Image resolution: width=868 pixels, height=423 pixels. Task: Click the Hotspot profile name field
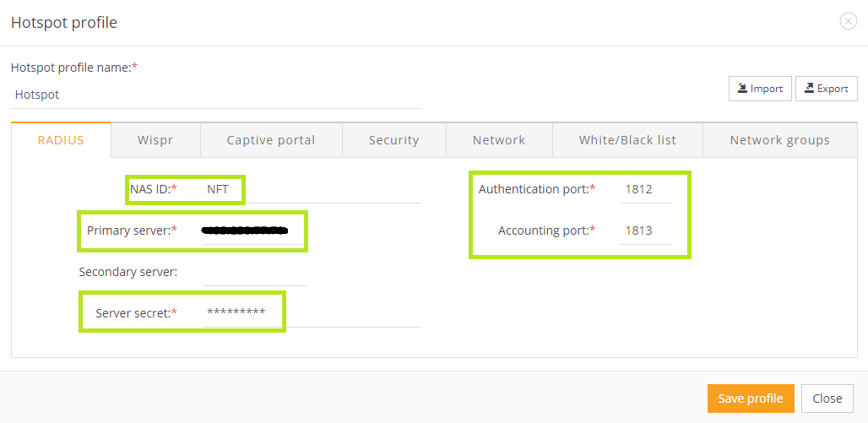216,95
